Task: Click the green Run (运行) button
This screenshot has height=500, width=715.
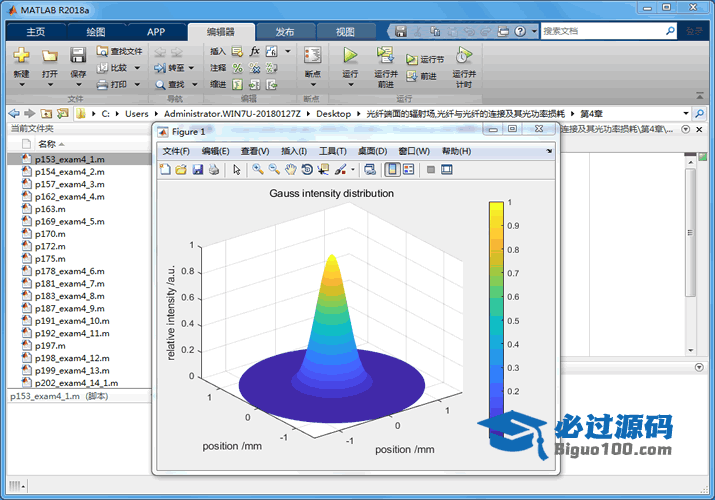Action: click(x=350, y=56)
